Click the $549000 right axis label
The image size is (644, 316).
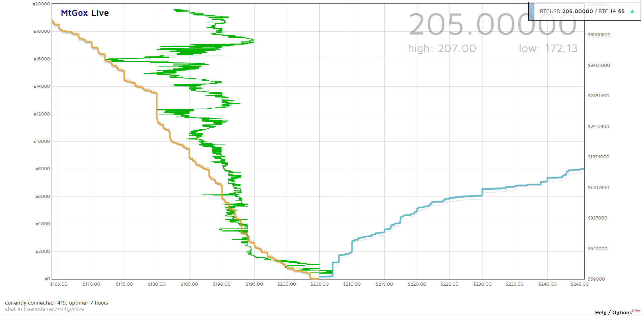[598, 249]
